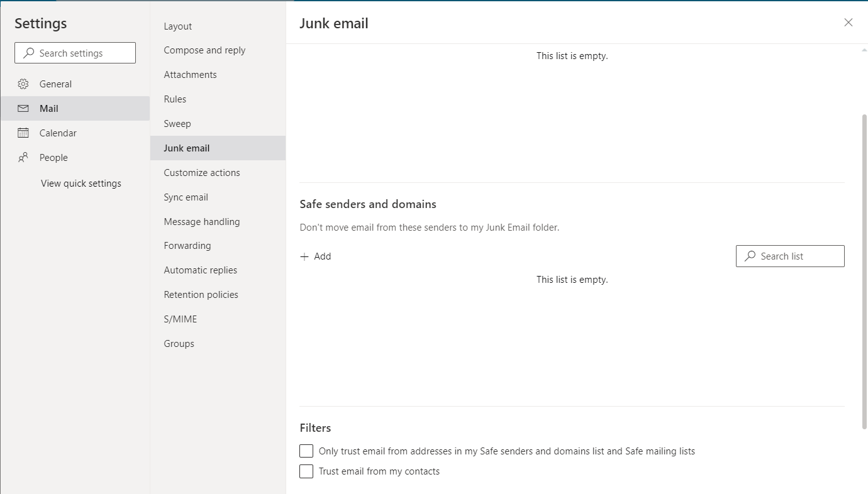
Task: Click the Calendar icon in settings sidebar
Action: pos(23,133)
